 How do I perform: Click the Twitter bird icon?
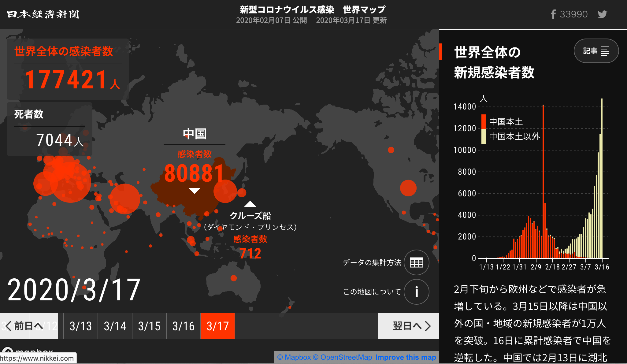tap(602, 14)
